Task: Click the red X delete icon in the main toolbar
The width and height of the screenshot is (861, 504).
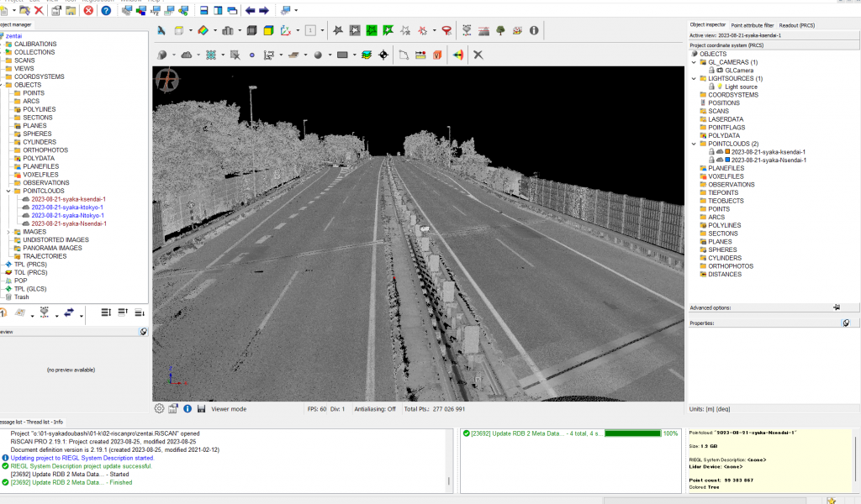Action: 39,10
